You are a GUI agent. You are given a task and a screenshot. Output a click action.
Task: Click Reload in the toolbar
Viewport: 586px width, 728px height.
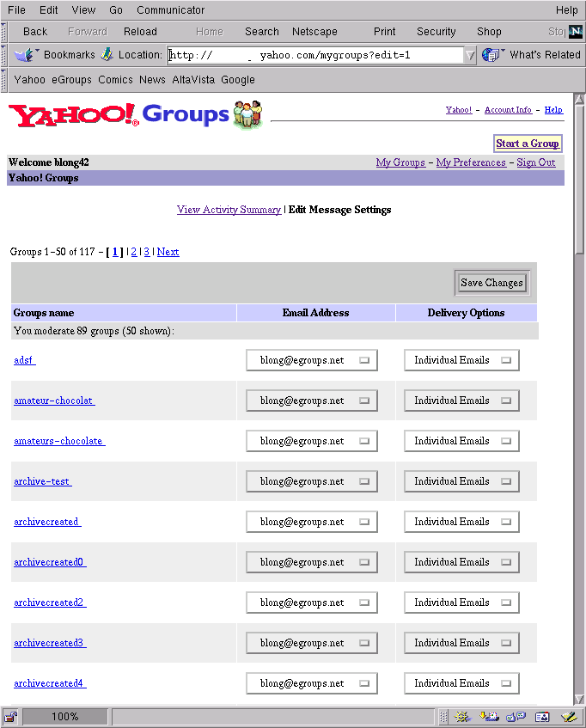[x=140, y=32]
